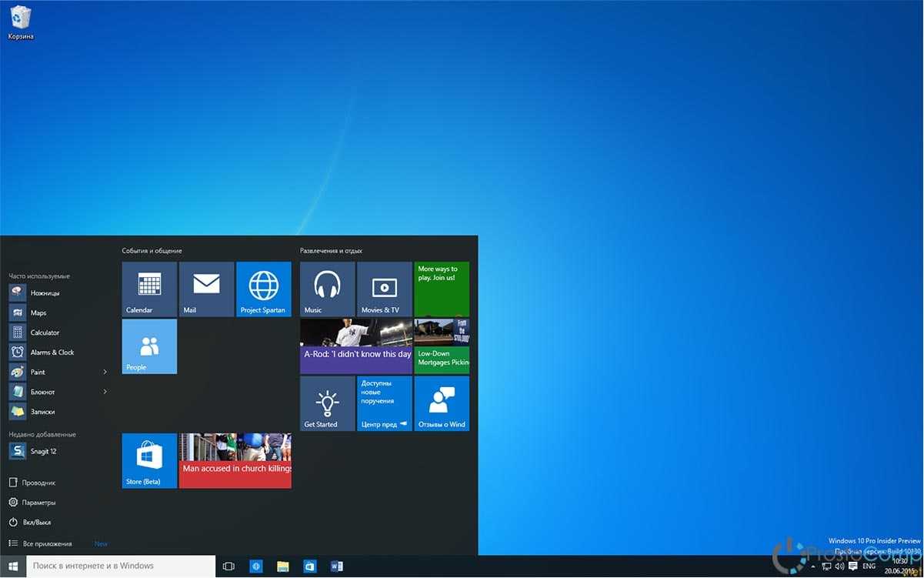Open Word from the taskbar
Viewport: 924px width, 578px height.
pyautogui.click(x=336, y=566)
